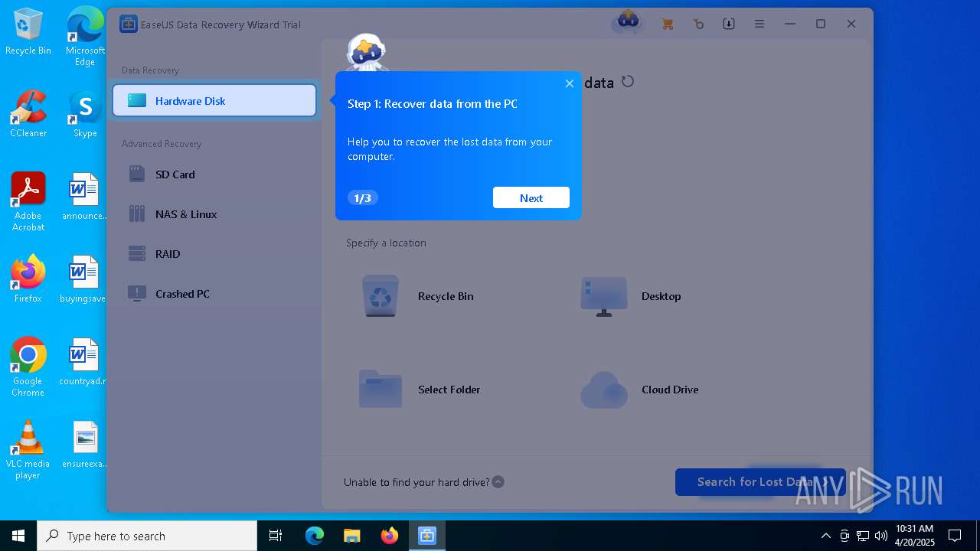Viewport: 980px width, 551px height.
Task: Select Hardware Disk in the sidebar
Action: tap(214, 101)
